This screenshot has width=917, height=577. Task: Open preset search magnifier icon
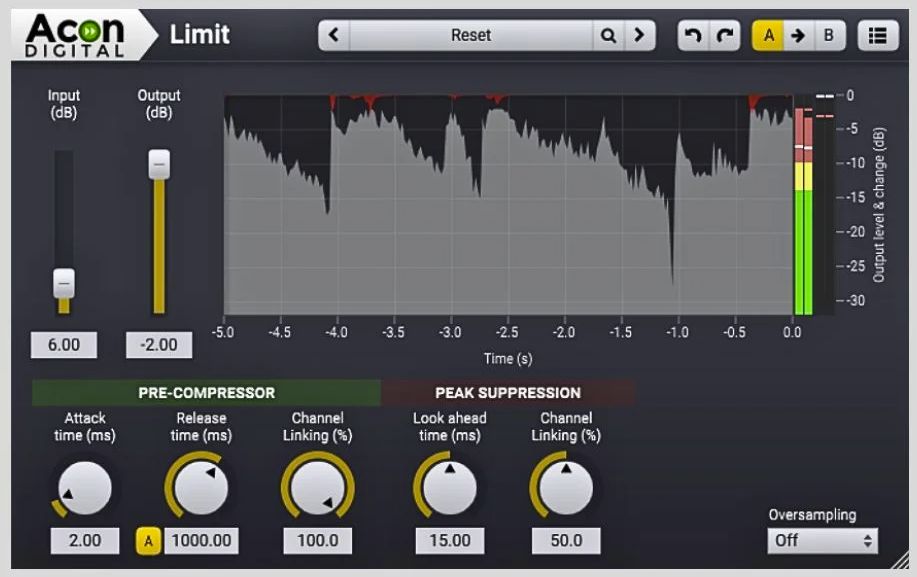608,35
